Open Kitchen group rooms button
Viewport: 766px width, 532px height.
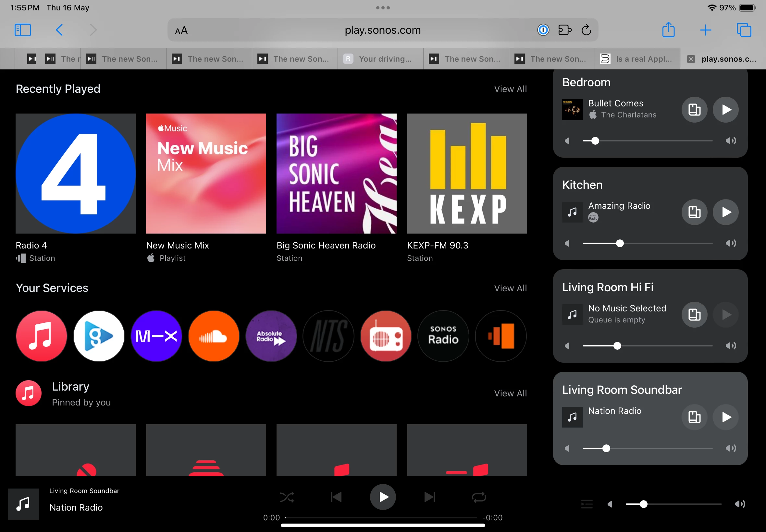(x=694, y=212)
